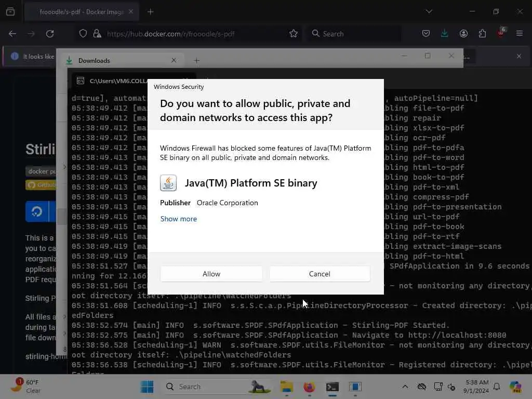Bookmark this page with star icon
Viewport: 532px width, 399px height.
pyautogui.click(x=294, y=34)
